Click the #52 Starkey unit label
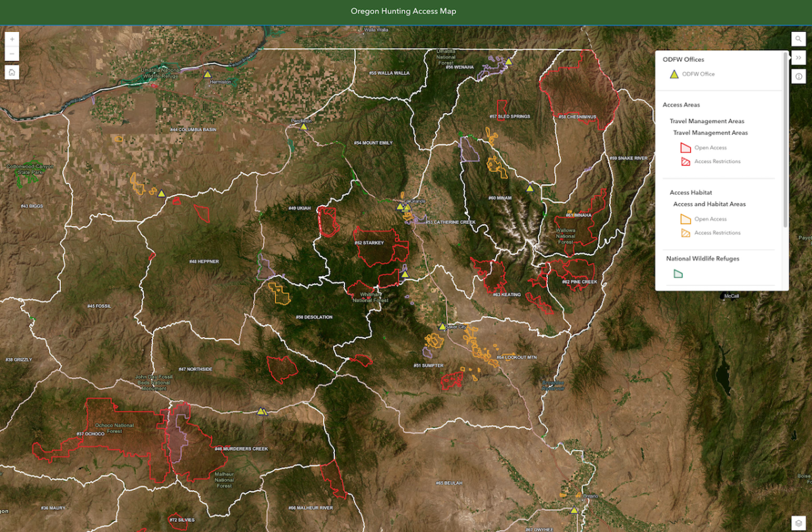Image resolution: width=812 pixels, height=532 pixels. (369, 243)
